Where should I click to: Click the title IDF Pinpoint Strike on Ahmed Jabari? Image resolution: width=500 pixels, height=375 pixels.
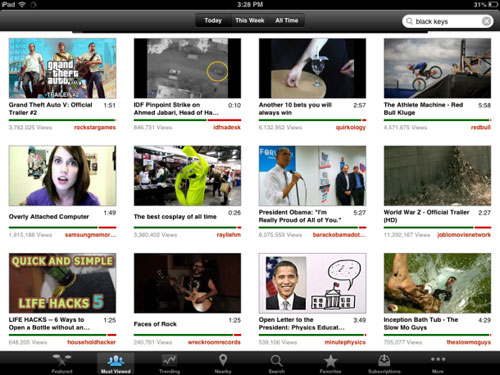point(176,109)
